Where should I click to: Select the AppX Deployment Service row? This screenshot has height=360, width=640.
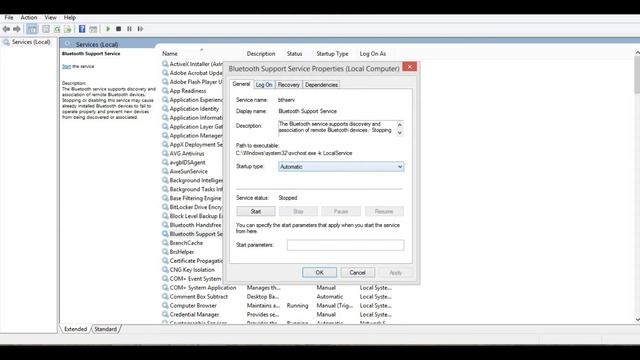[x=192, y=144]
